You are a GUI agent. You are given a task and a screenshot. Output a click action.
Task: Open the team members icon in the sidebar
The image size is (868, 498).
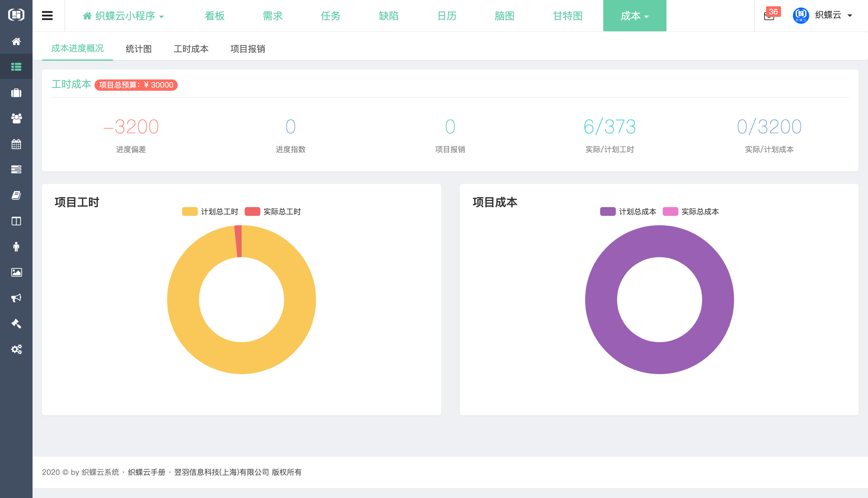point(16,118)
